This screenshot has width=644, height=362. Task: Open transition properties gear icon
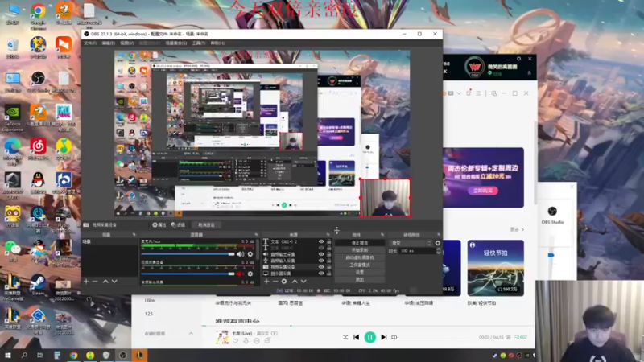point(437,243)
